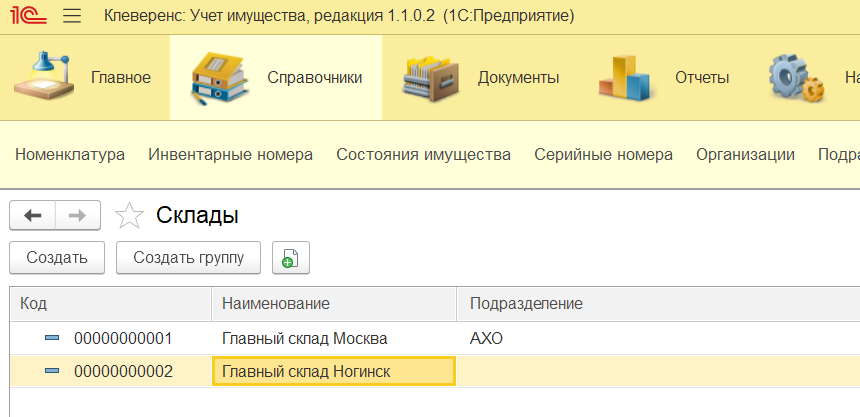Click the desk lamp Главное icon
Viewport: 860px width, 417px height.
44,76
